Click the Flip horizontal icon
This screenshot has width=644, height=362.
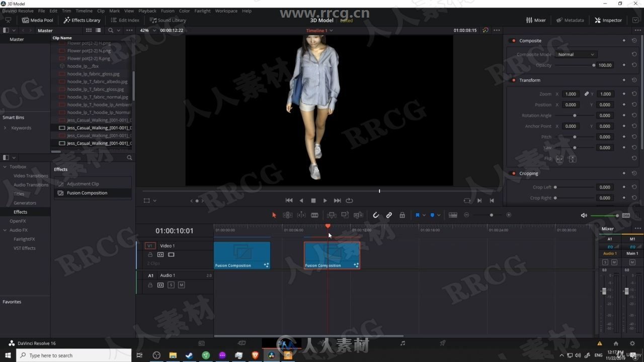coord(559,159)
